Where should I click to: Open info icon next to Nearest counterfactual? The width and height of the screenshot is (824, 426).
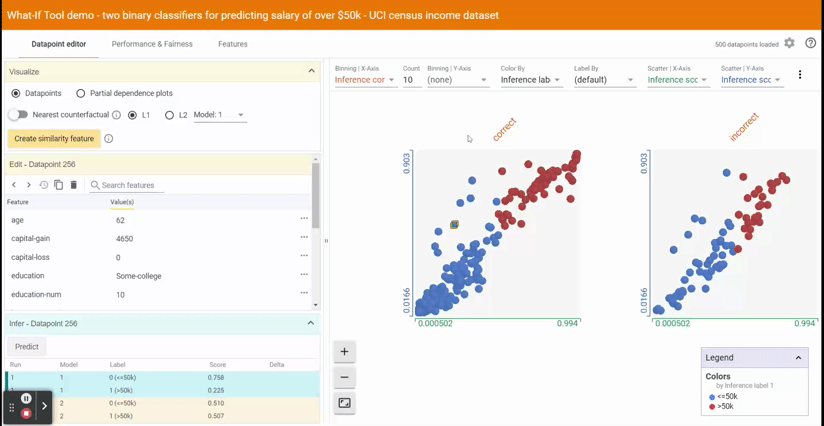117,115
